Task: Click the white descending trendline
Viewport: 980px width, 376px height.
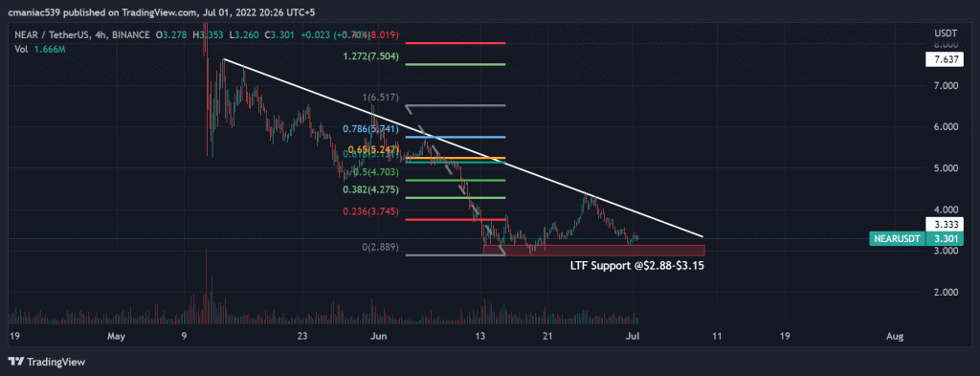Action: [462, 147]
